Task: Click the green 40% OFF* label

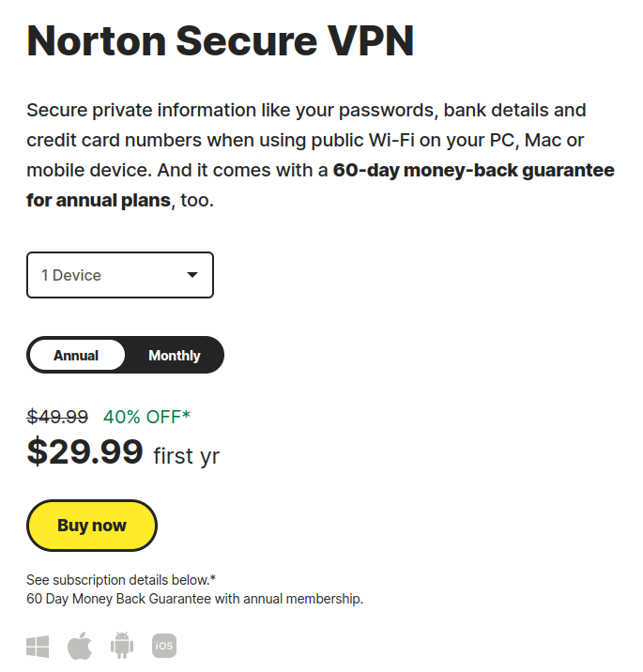Action: (x=146, y=417)
